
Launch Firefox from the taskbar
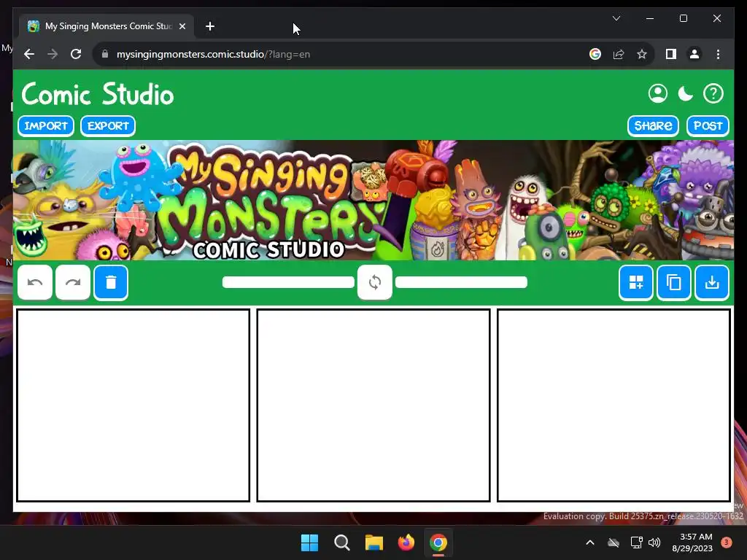pyautogui.click(x=406, y=542)
